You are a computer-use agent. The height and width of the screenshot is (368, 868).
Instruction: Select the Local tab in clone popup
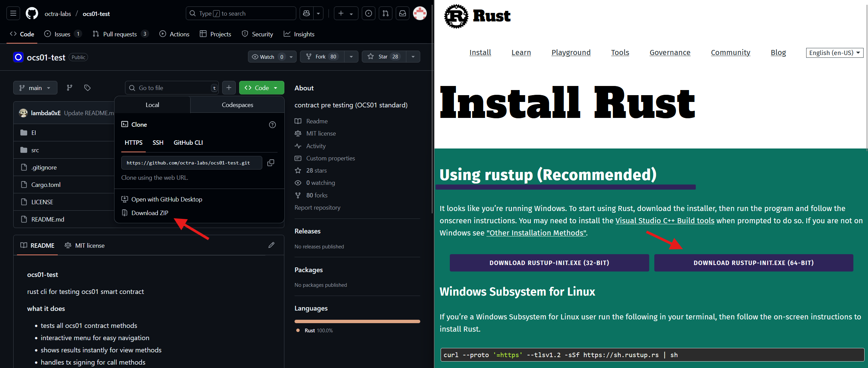point(152,105)
